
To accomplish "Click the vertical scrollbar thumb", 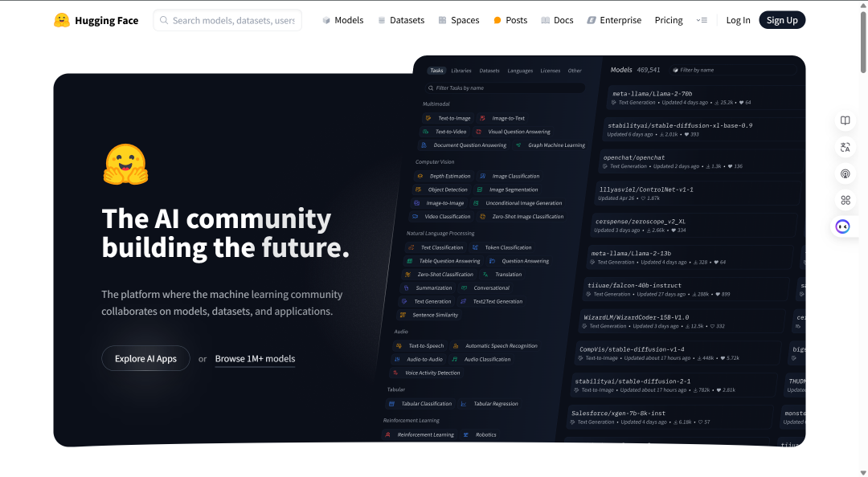I will pyautogui.click(x=863, y=42).
